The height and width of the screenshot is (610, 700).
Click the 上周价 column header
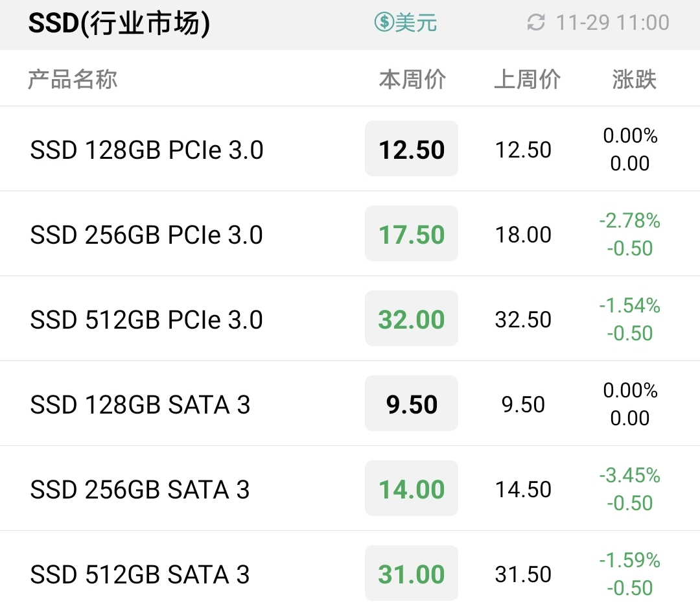[527, 80]
